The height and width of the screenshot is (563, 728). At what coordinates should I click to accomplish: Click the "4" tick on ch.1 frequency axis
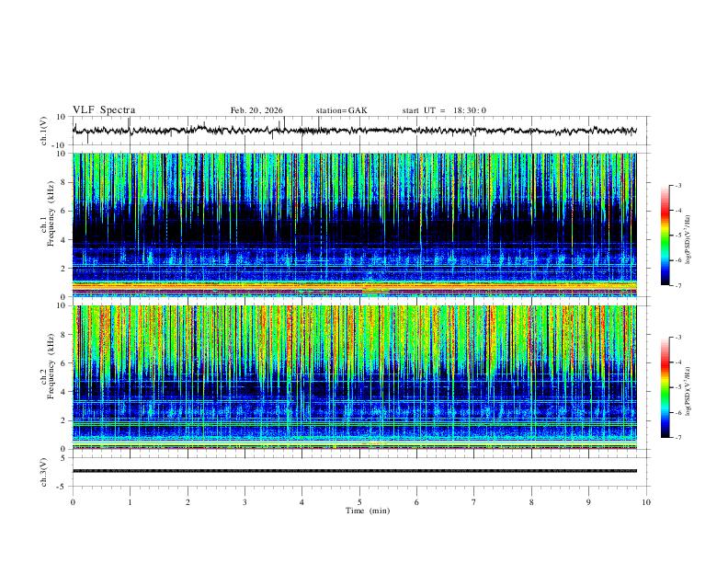coord(63,240)
